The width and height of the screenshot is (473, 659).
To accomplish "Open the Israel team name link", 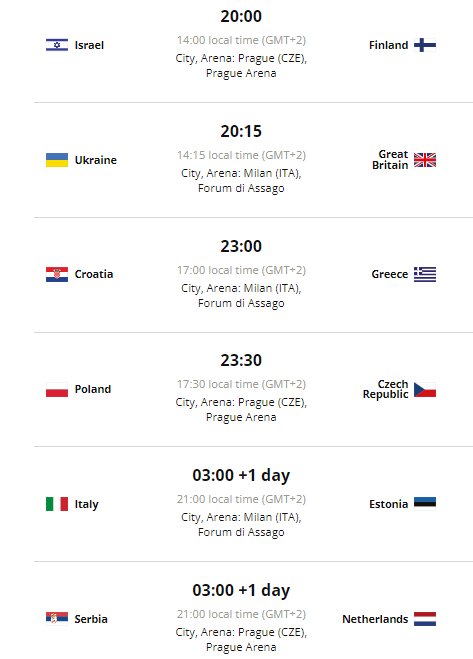I will pyautogui.click(x=89, y=45).
